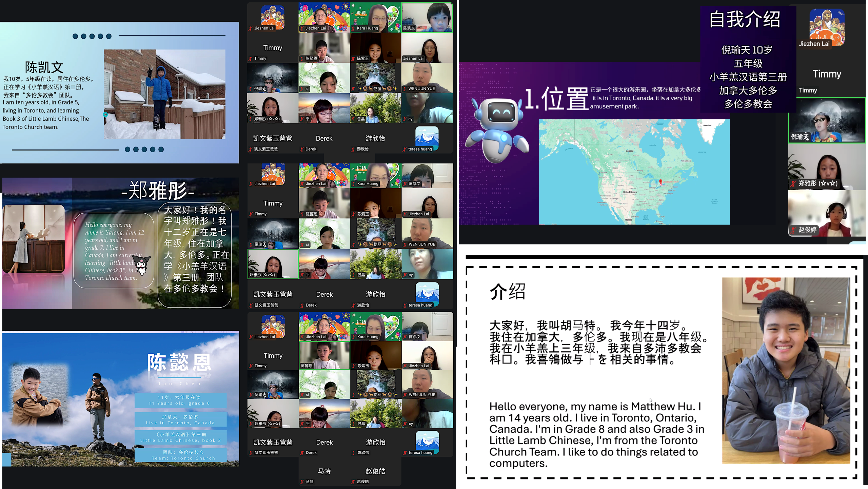
Task: Click the red location pin on the map
Action: tap(660, 182)
